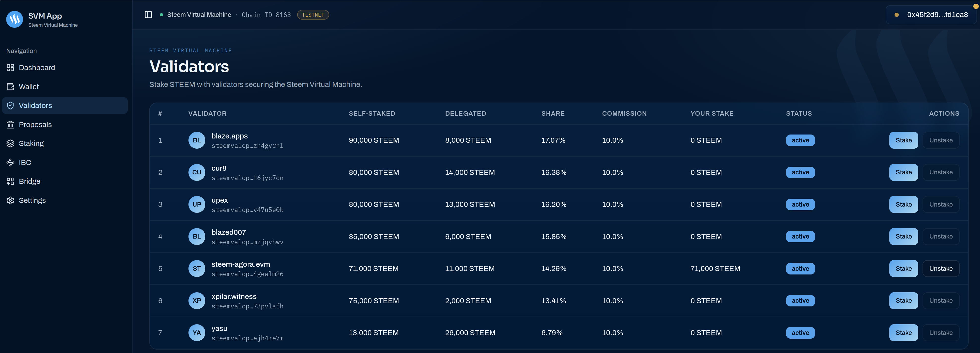Image resolution: width=980 pixels, height=353 pixels.
Task: Open Settings from the sidebar
Action: coord(65,200)
